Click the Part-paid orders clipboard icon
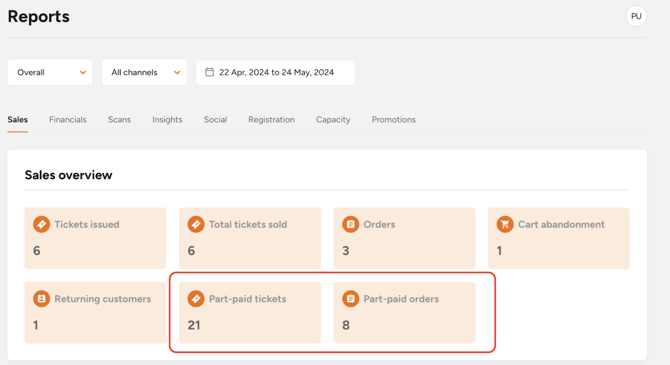Screen dimensions: 670x365 click(x=350, y=299)
